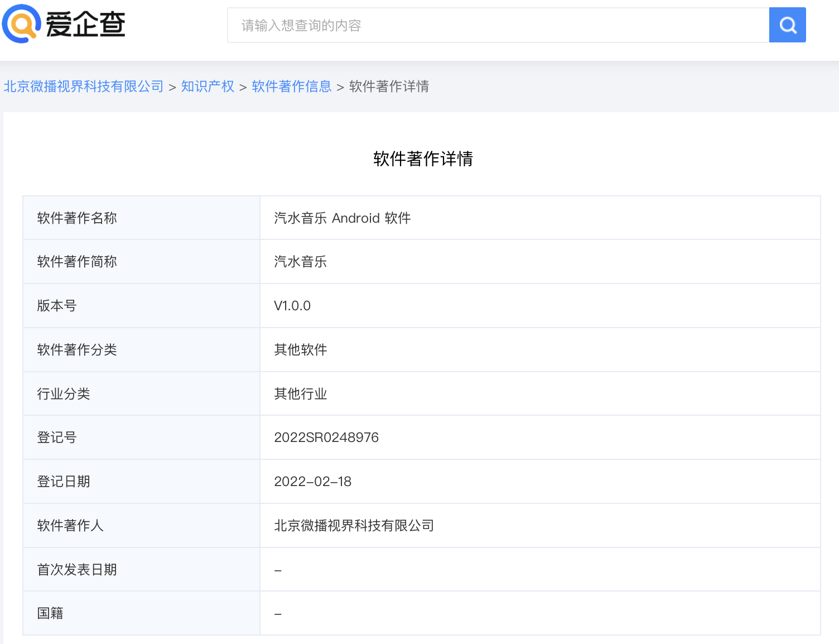839x644 pixels.
Task: Click label cell 国籍
Action: (141, 613)
